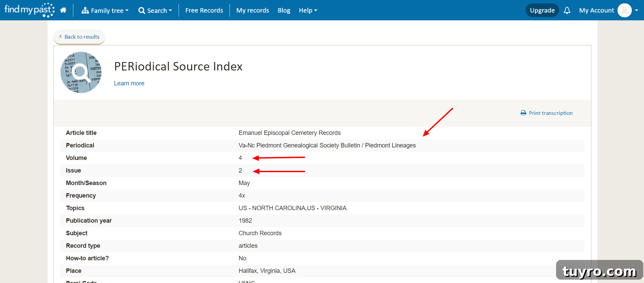Click the Periodical field label

click(80, 145)
